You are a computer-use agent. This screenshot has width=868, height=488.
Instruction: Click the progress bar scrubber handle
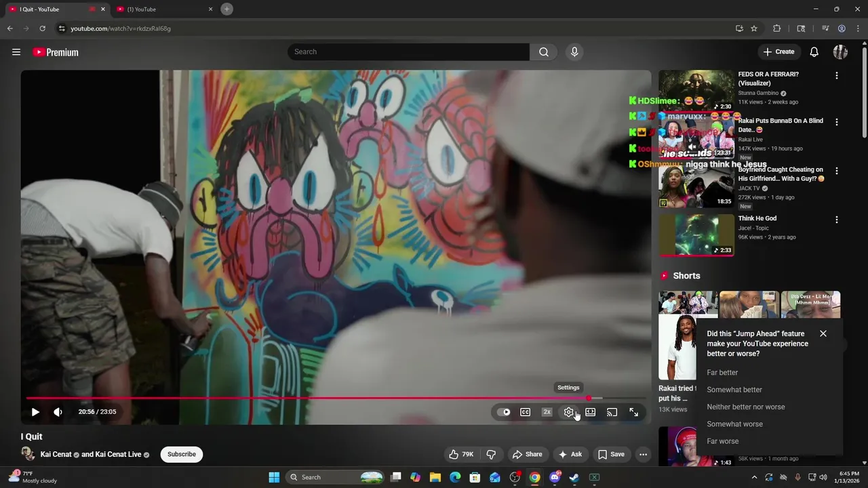pyautogui.click(x=589, y=399)
